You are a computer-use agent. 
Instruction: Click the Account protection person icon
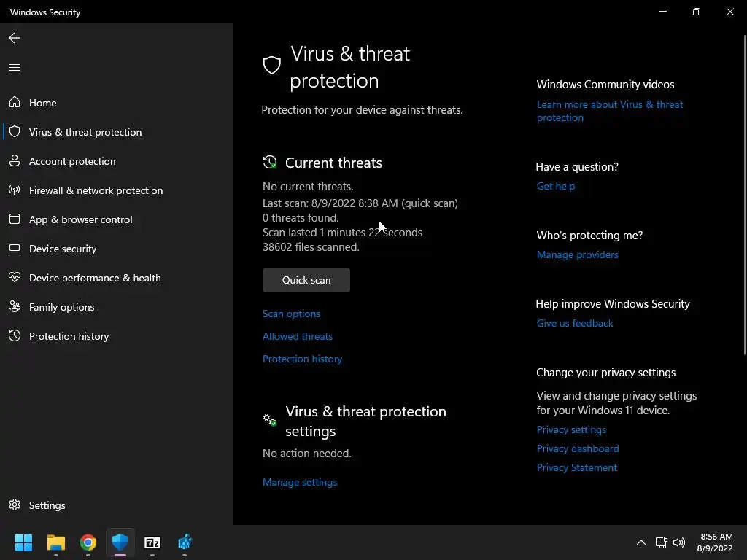[x=15, y=161]
